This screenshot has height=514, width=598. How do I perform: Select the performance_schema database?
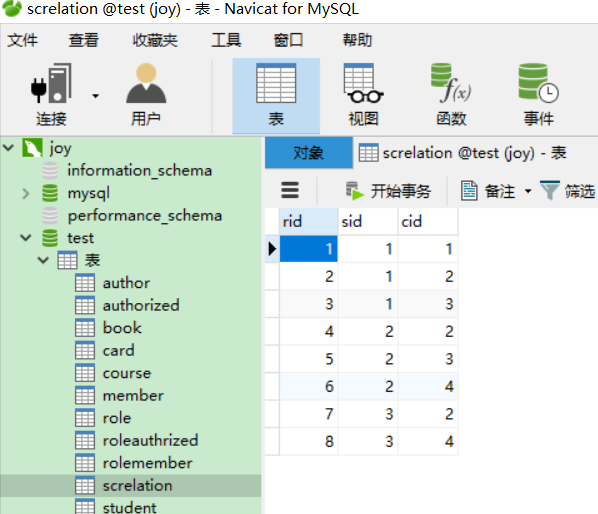pos(145,216)
